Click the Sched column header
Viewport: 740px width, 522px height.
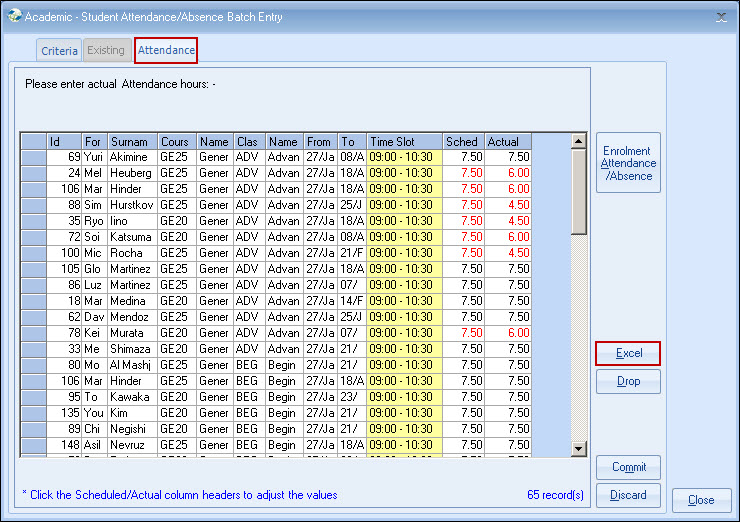463,142
